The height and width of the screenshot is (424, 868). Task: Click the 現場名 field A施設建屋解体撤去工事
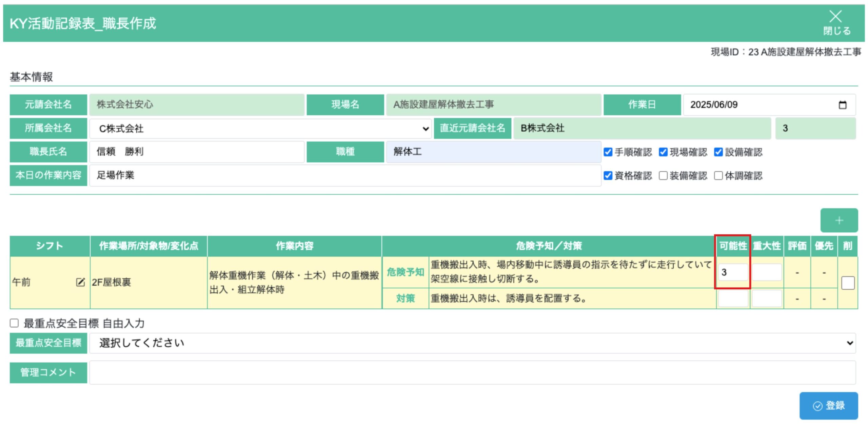[493, 105]
